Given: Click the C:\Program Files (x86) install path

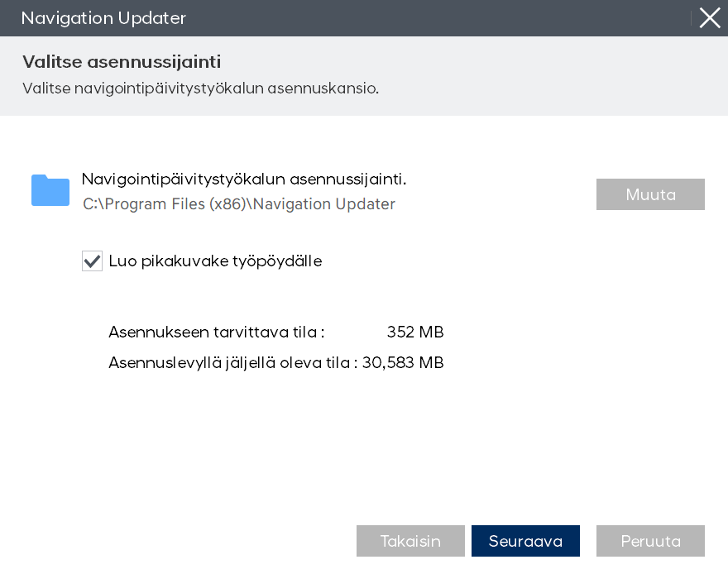Looking at the screenshot, I should pyautogui.click(x=239, y=204).
